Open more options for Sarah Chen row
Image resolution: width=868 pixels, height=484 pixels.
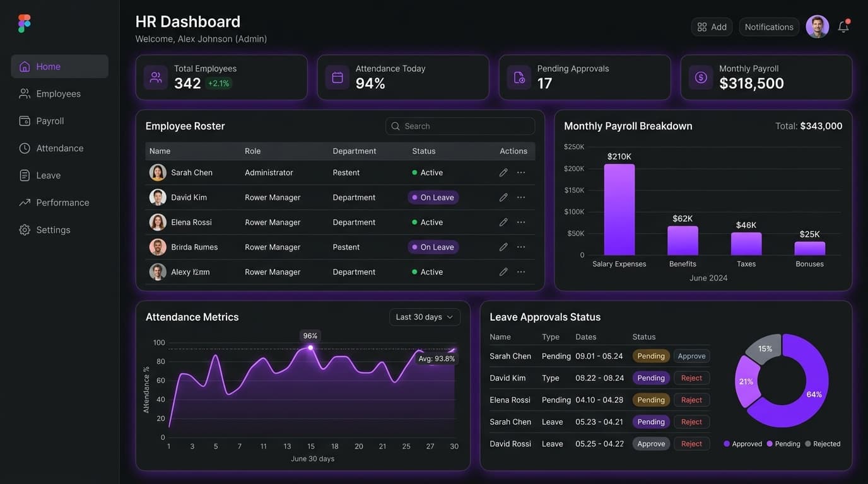(521, 173)
